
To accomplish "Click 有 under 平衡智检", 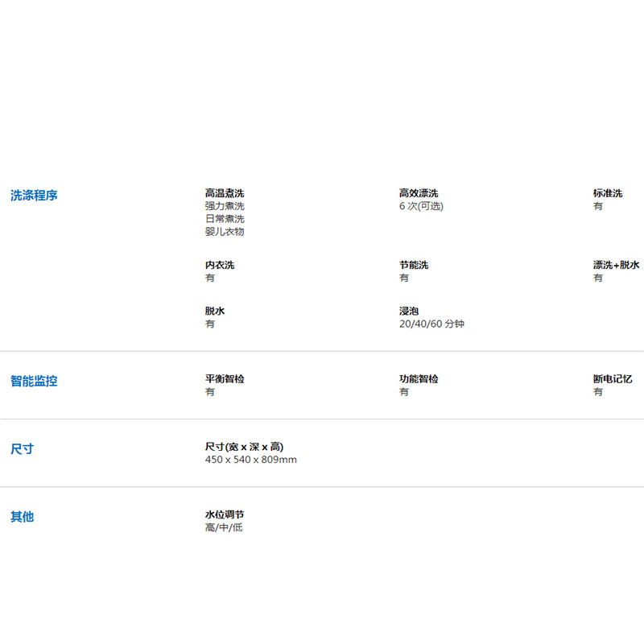I will (210, 392).
